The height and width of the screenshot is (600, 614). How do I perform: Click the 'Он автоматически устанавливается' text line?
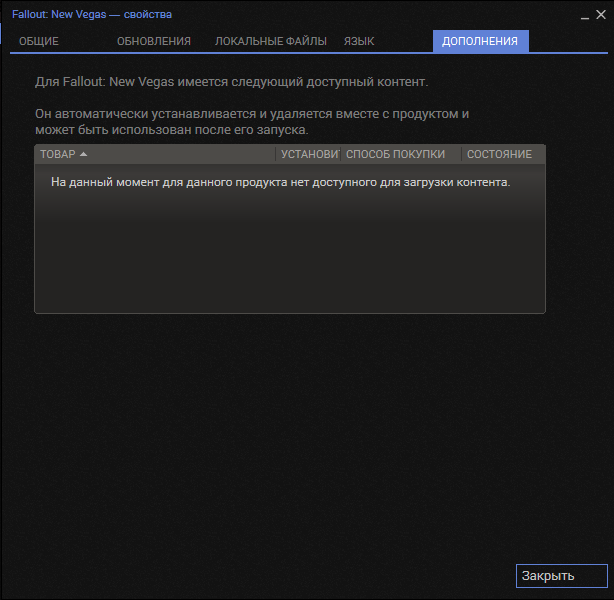252,122
